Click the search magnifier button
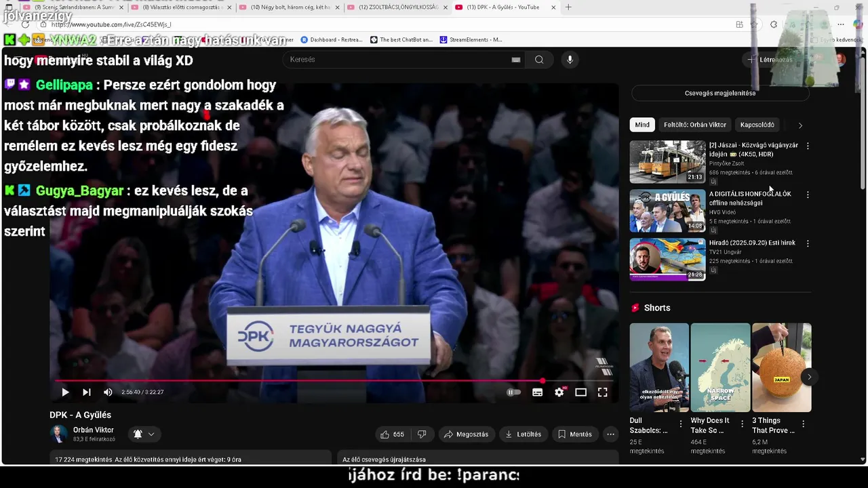868x488 pixels. (539, 60)
